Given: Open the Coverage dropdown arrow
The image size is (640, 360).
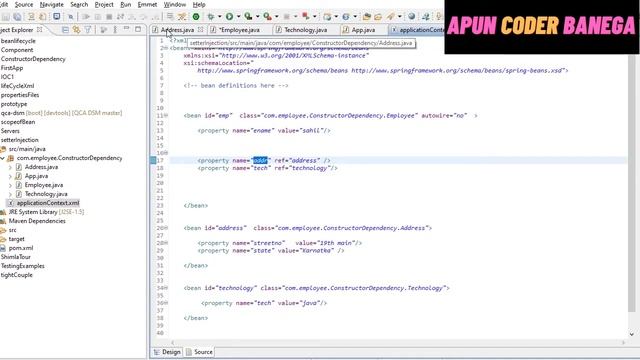Looking at the screenshot, I should 258,17.
